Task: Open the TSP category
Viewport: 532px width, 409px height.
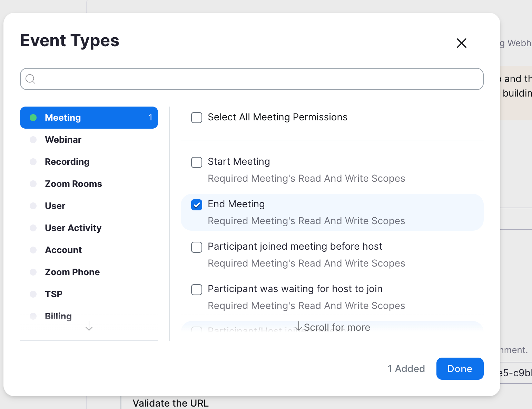Action: (x=89, y=294)
